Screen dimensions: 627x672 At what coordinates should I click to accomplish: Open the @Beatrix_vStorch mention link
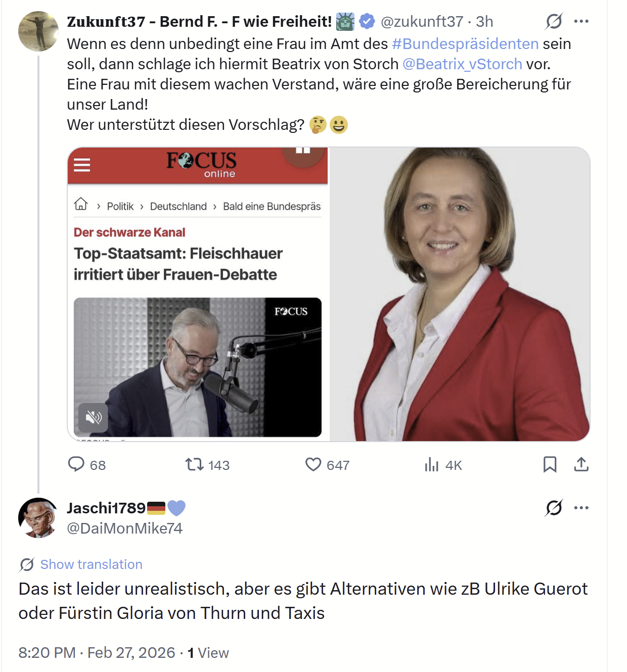point(462,64)
